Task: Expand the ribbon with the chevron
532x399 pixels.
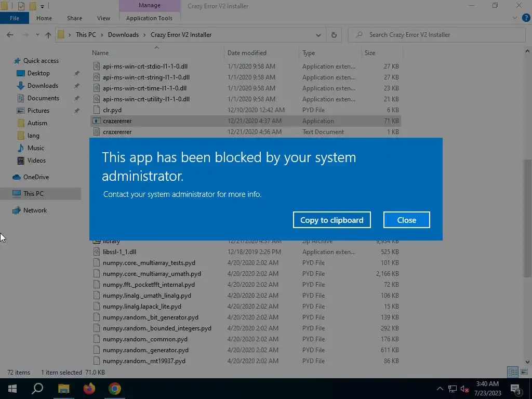Action: [x=515, y=18]
